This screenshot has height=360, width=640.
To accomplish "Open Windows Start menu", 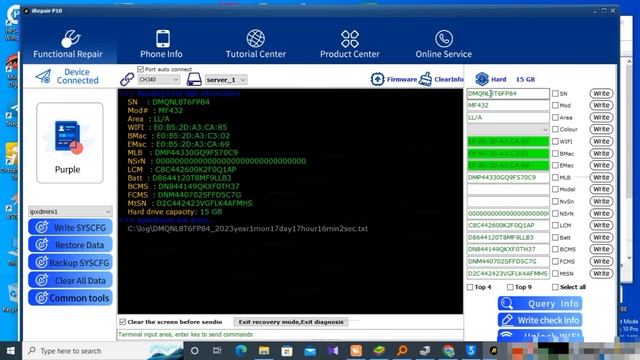I will tap(11, 351).
